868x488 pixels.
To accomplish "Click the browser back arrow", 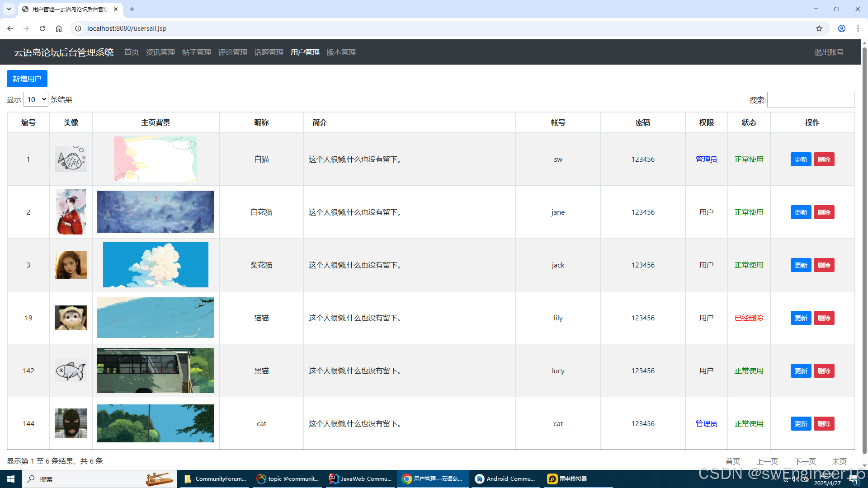I will point(10,28).
